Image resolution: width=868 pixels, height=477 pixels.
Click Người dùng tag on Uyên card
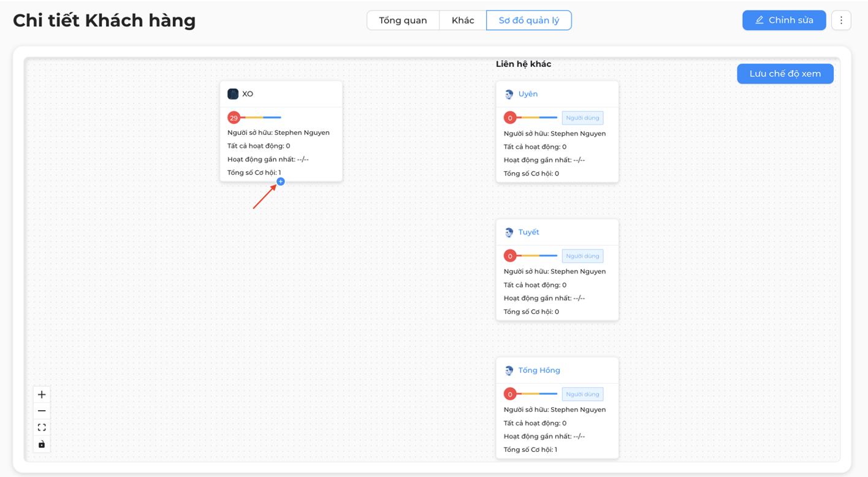pos(582,118)
